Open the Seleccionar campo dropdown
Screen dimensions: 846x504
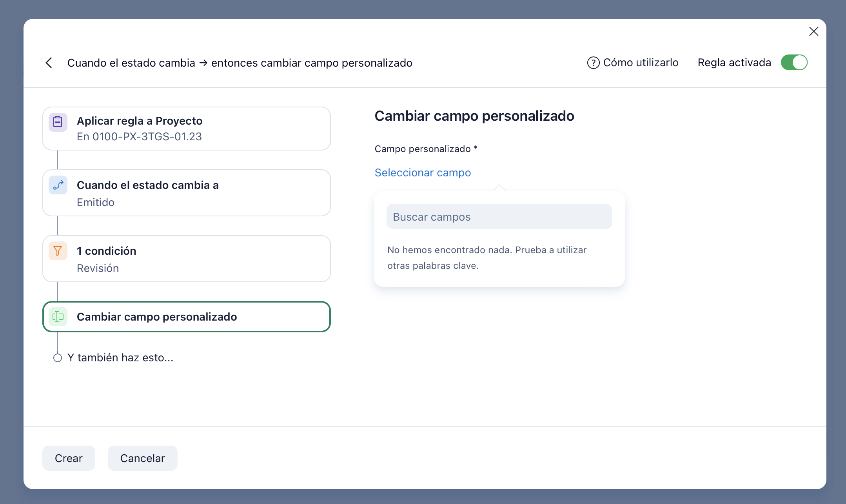click(x=423, y=172)
